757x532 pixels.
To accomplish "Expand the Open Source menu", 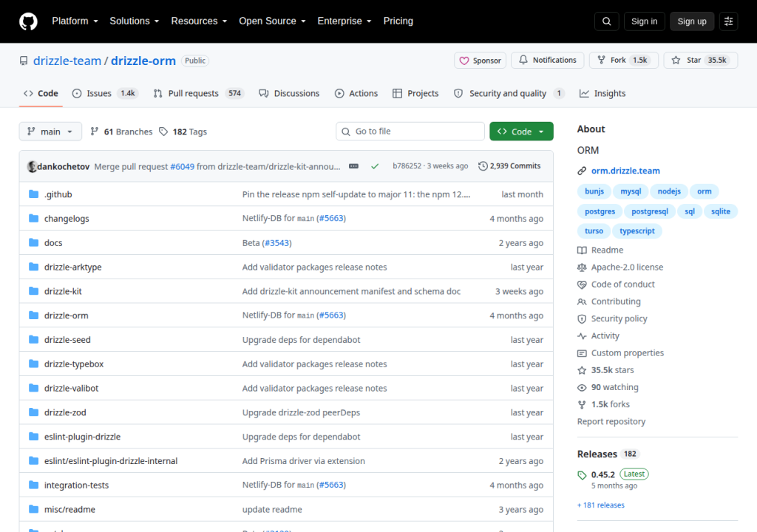I will (x=272, y=21).
